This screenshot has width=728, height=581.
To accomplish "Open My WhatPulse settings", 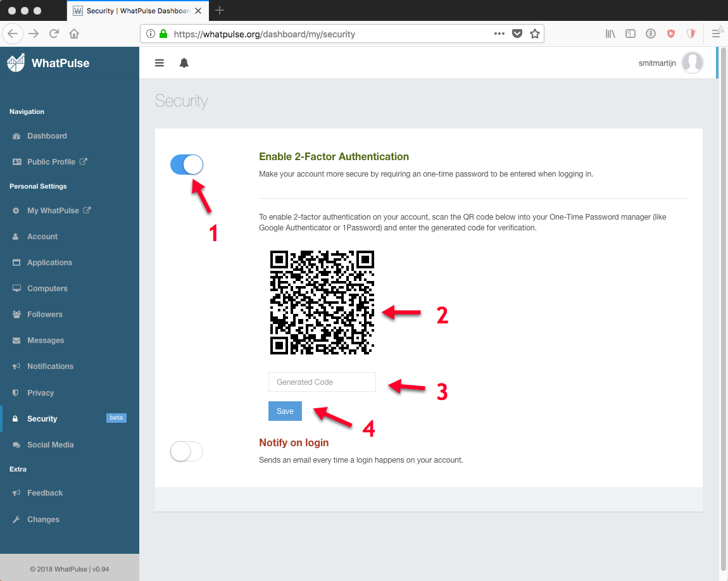I will click(53, 211).
